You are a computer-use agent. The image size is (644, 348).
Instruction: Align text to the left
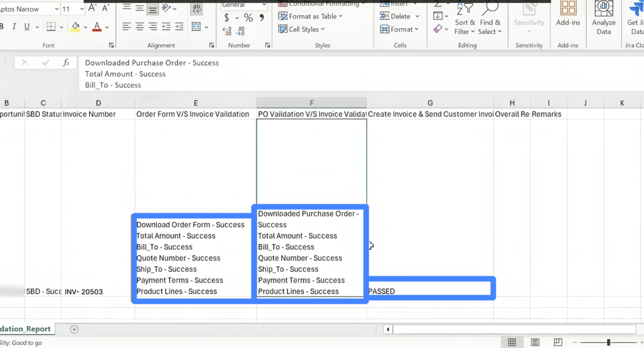point(126,27)
